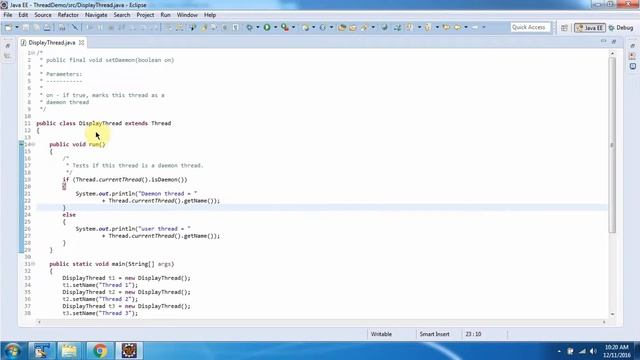Open the Edit menu

point(23,15)
